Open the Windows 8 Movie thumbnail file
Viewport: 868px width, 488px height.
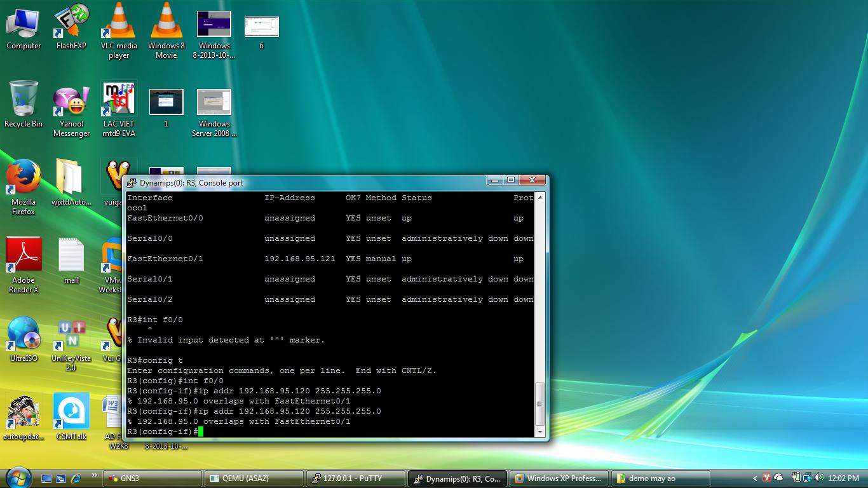point(166,23)
